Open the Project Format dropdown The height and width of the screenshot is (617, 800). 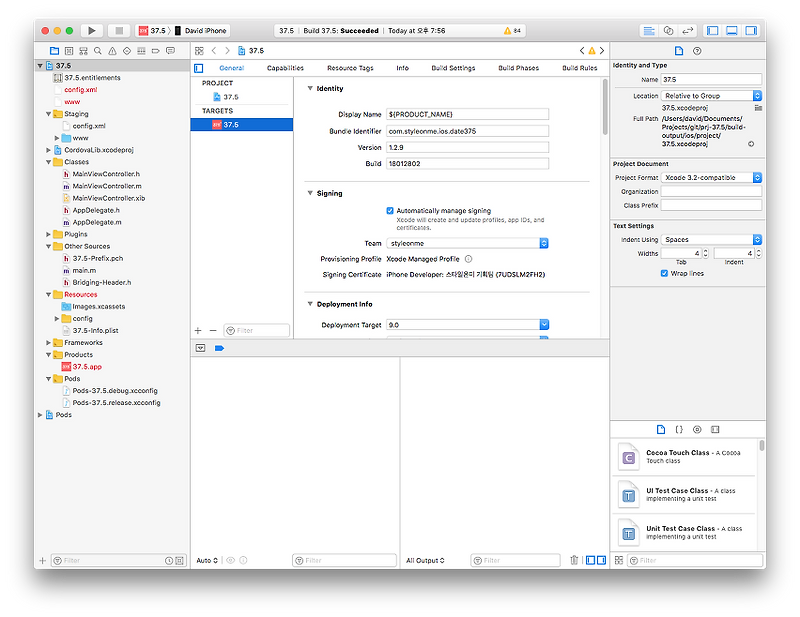pyautogui.click(x=711, y=177)
